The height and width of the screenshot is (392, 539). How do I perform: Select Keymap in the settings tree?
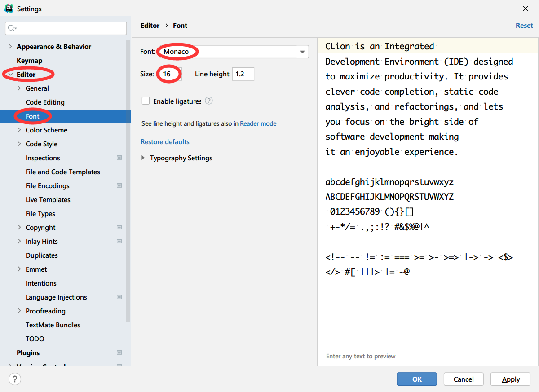point(29,61)
